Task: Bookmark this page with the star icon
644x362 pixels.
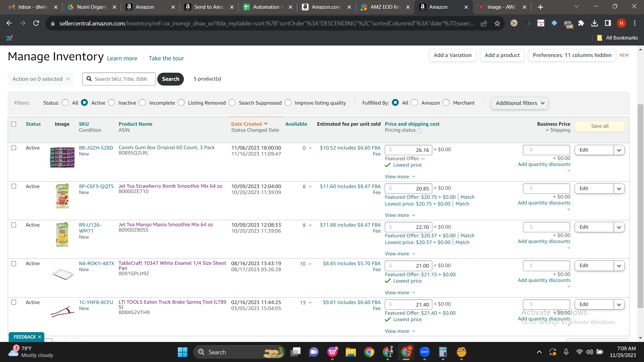Action: tap(497, 23)
